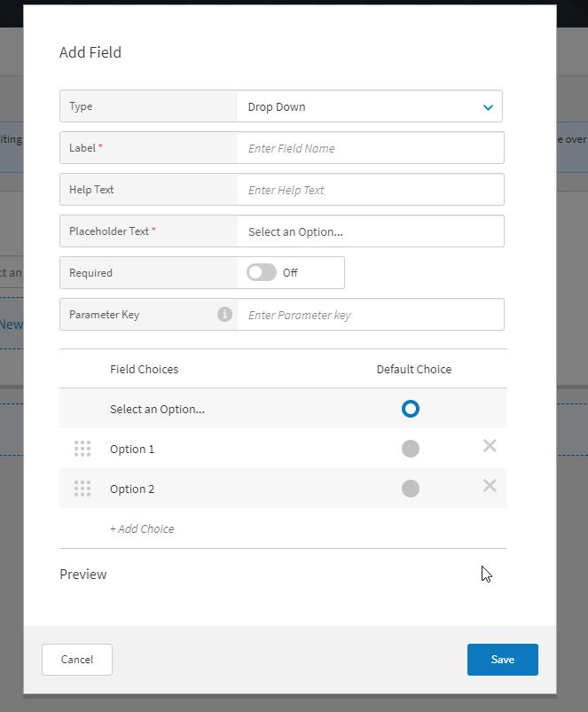Click the Add Choice link
Screen dimensions: 588x712
point(142,528)
